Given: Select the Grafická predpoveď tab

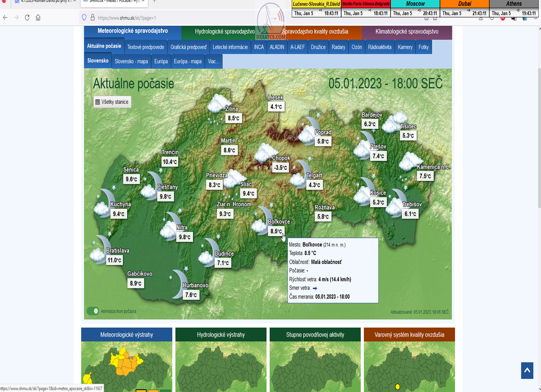Looking at the screenshot, I should tap(188, 47).
